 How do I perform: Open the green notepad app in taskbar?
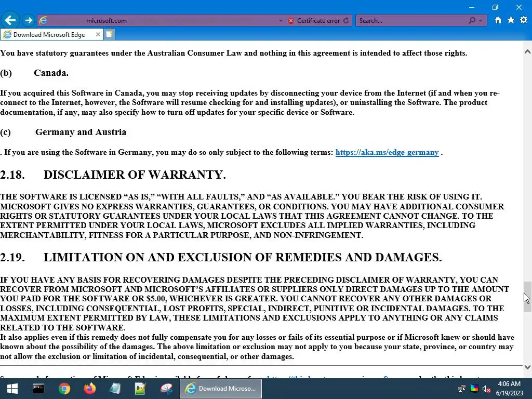[140, 389]
